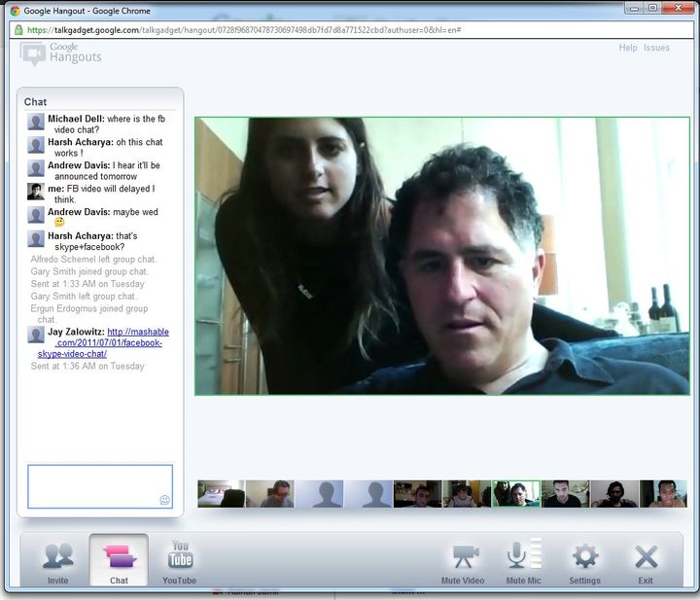Screen dimensions: 700x600
Task: Click the main video feed
Action: (x=441, y=256)
